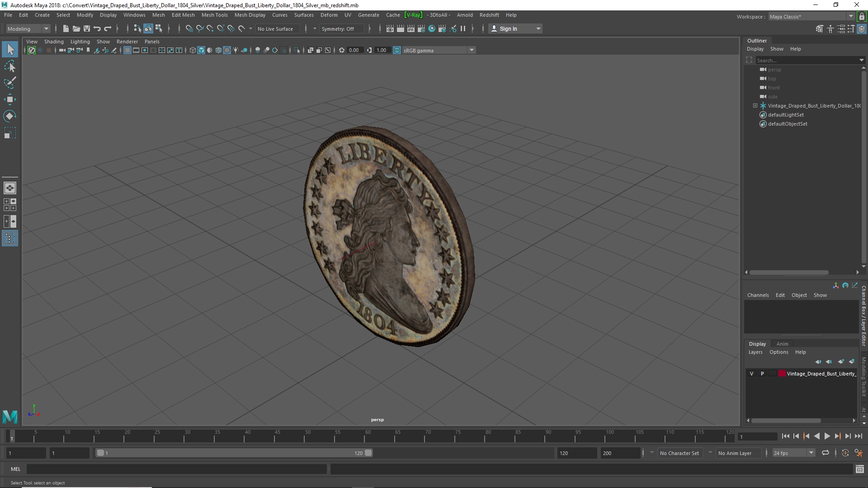868x488 pixels.
Task: Open the Symmetry: Off dropdown
Action: (x=342, y=29)
